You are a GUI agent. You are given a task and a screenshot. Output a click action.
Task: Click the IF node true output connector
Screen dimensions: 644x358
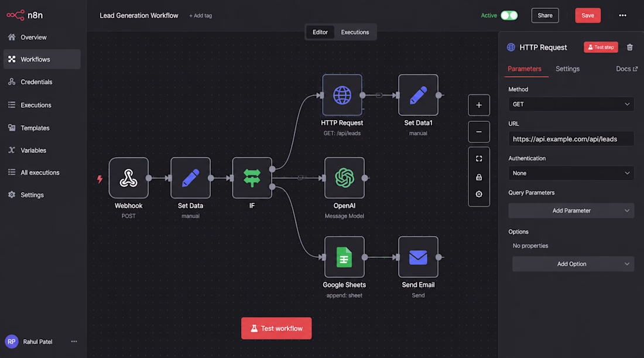(272, 169)
